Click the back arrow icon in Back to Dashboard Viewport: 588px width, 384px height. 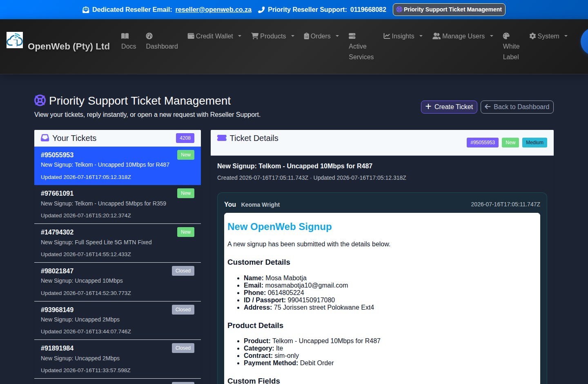click(488, 107)
